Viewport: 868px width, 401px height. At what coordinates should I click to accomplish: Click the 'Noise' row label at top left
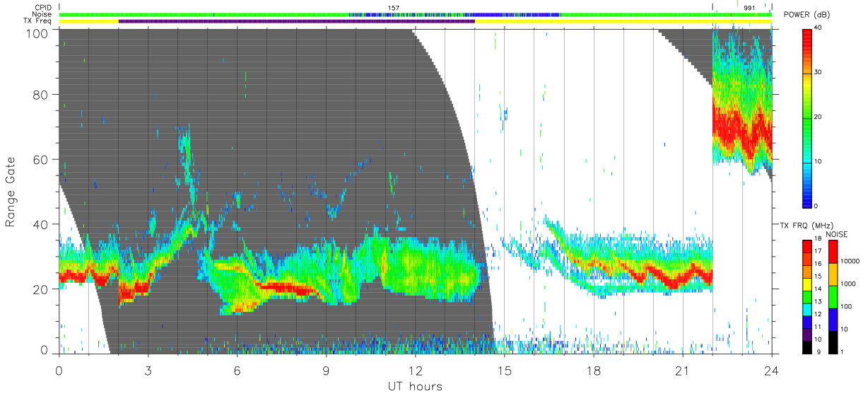pyautogui.click(x=43, y=15)
